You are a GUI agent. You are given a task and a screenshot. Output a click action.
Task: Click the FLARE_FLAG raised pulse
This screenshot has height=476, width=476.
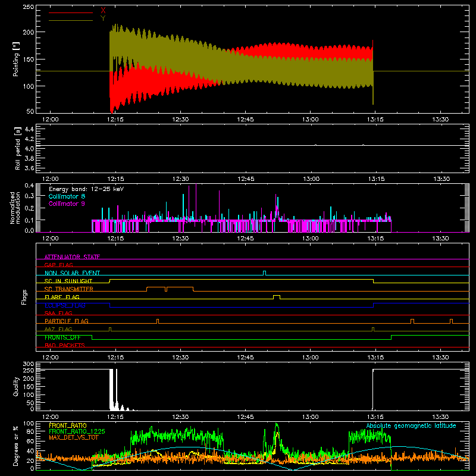tap(277, 297)
